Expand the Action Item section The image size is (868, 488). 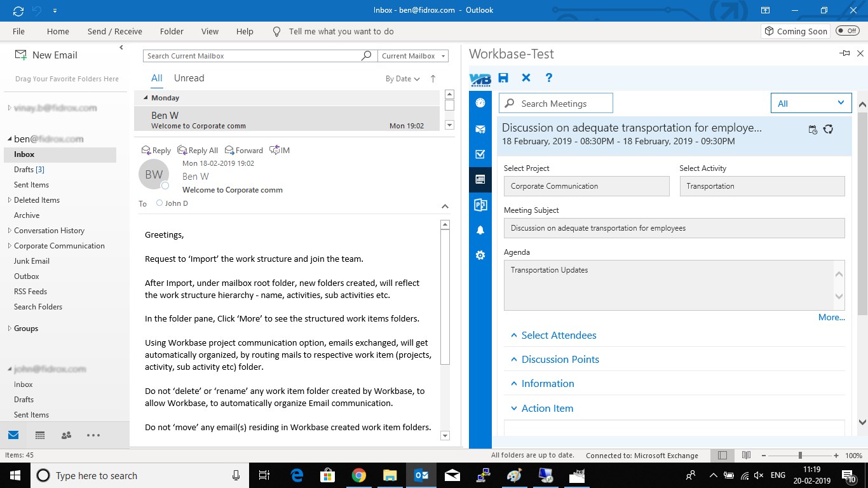click(x=542, y=408)
